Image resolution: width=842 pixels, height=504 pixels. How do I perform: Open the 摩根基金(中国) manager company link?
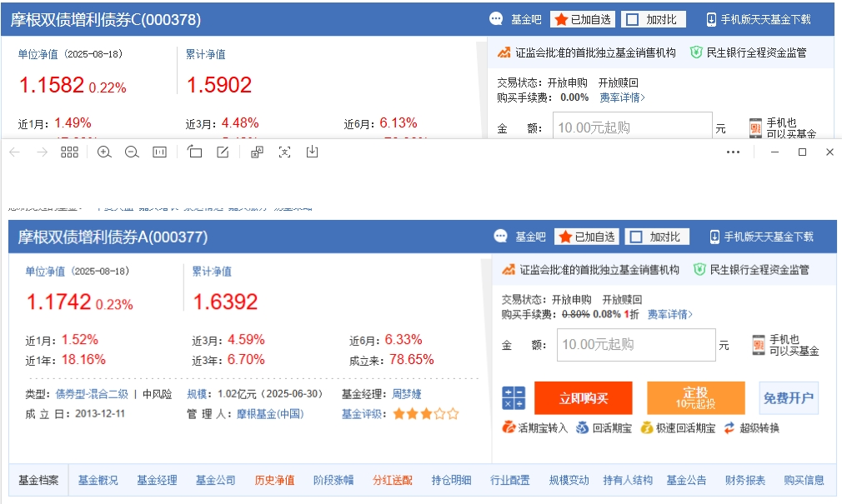tap(270, 414)
